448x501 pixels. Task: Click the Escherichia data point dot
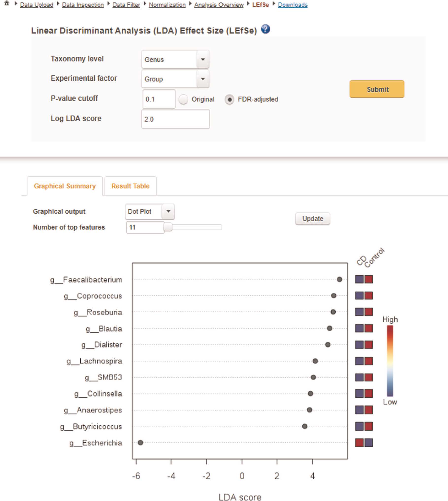[140, 443]
